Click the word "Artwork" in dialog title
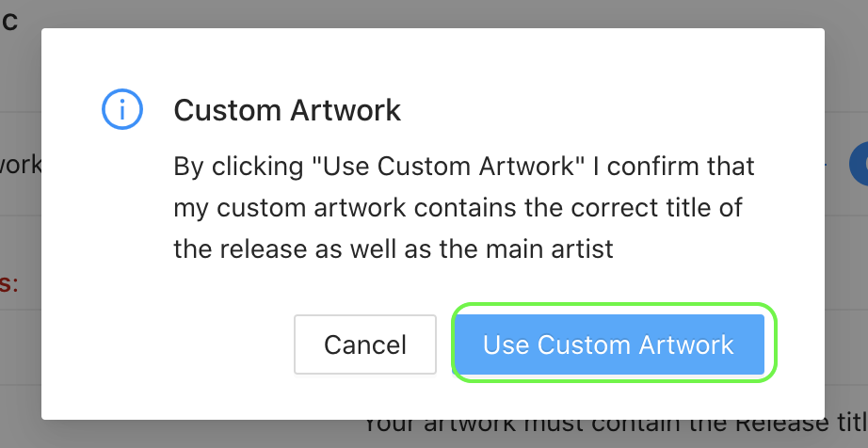This screenshot has height=448, width=868. click(346, 110)
